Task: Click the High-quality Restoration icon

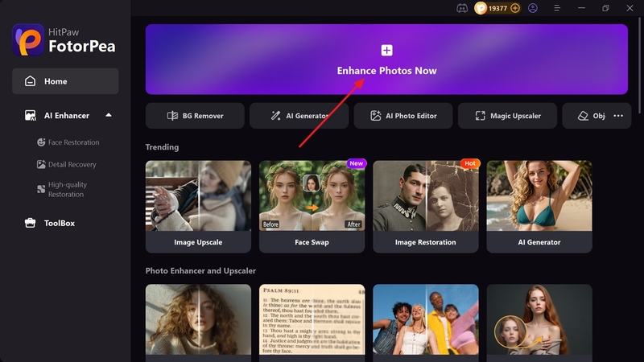Action: pyautogui.click(x=41, y=189)
